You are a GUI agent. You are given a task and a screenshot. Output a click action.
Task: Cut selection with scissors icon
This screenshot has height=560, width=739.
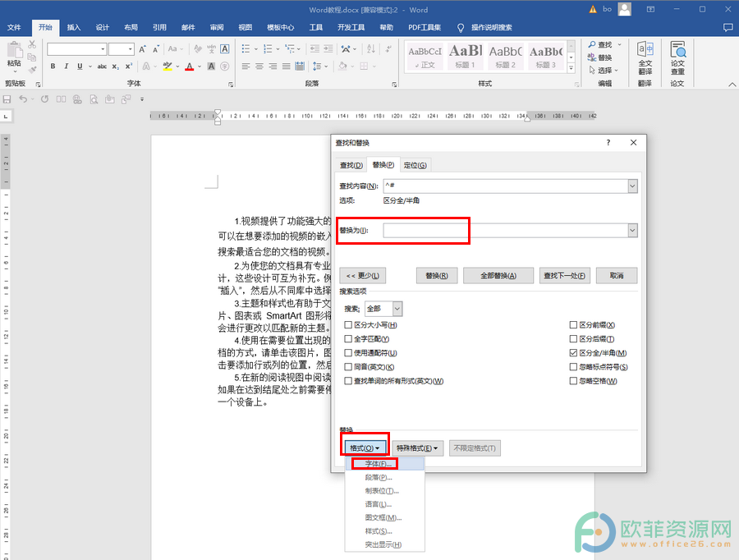[32, 44]
